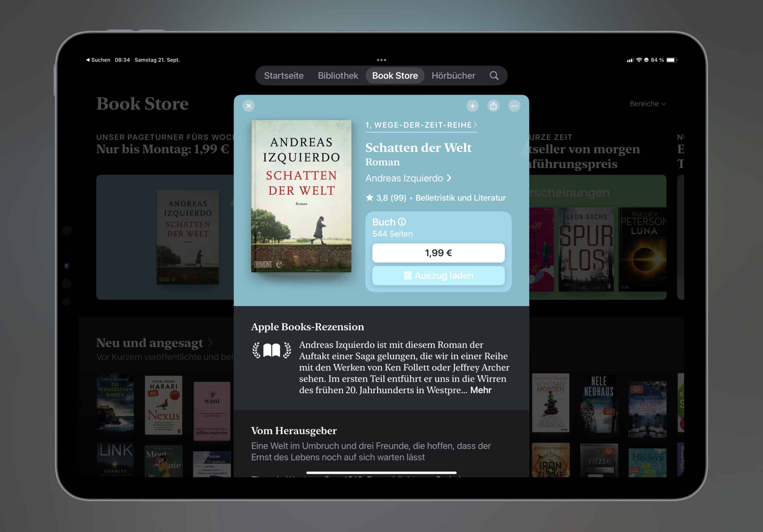Tap the Auszug laden button
Screen dimensions: 763x532
pyautogui.click(x=438, y=276)
